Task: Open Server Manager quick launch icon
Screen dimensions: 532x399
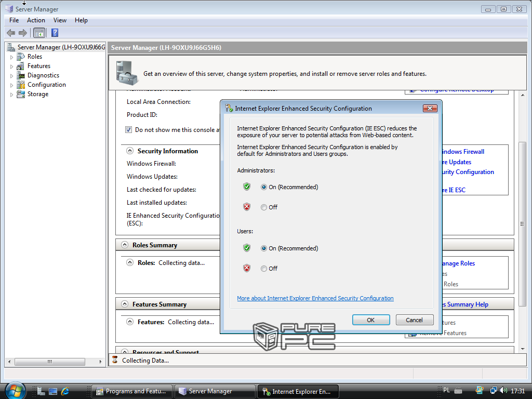Action: 41,391
